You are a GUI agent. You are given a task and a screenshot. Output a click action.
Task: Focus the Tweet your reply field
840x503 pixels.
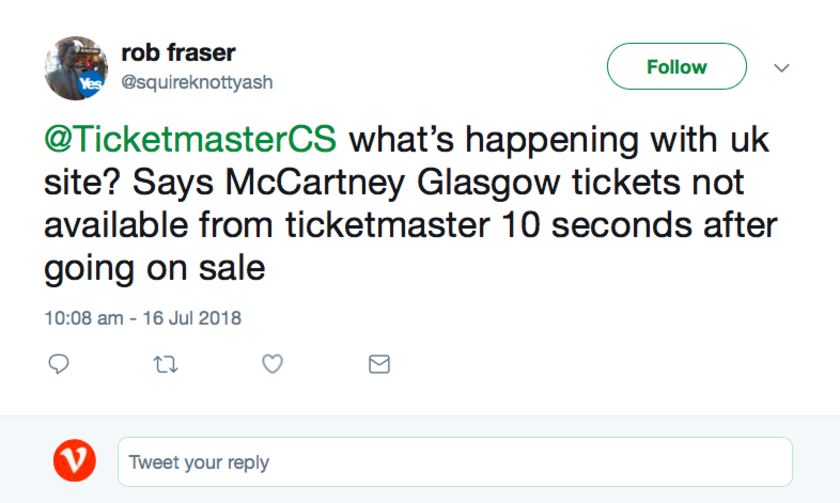click(455, 462)
